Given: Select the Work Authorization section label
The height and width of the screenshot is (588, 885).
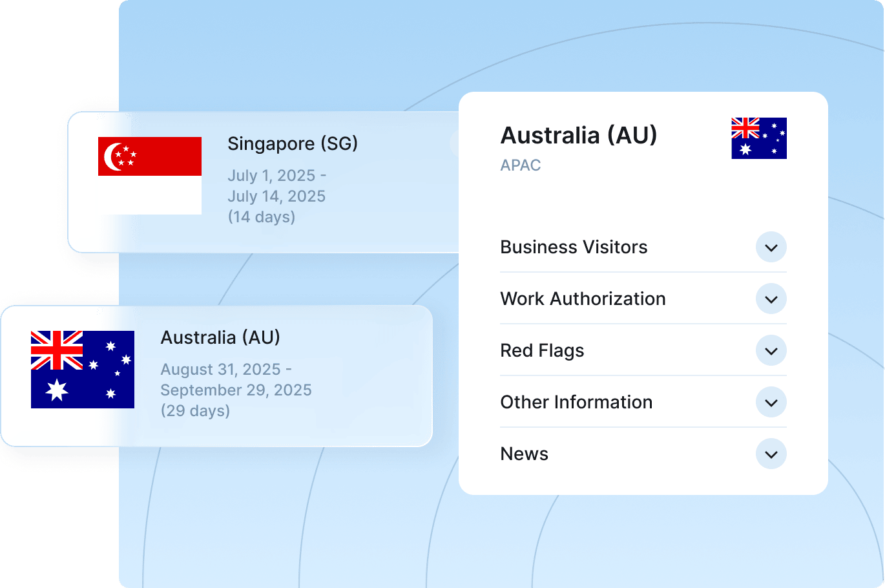Looking at the screenshot, I should (x=582, y=299).
